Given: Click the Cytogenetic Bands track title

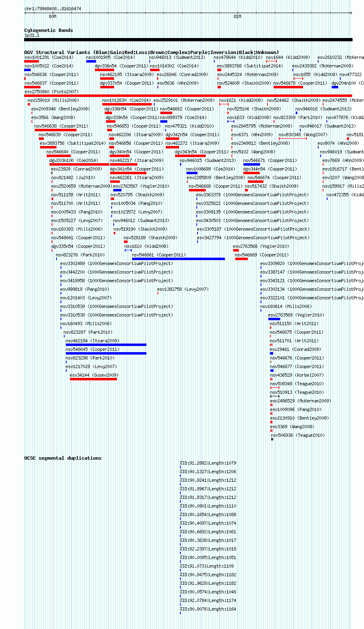Looking at the screenshot, I should coord(48,30).
